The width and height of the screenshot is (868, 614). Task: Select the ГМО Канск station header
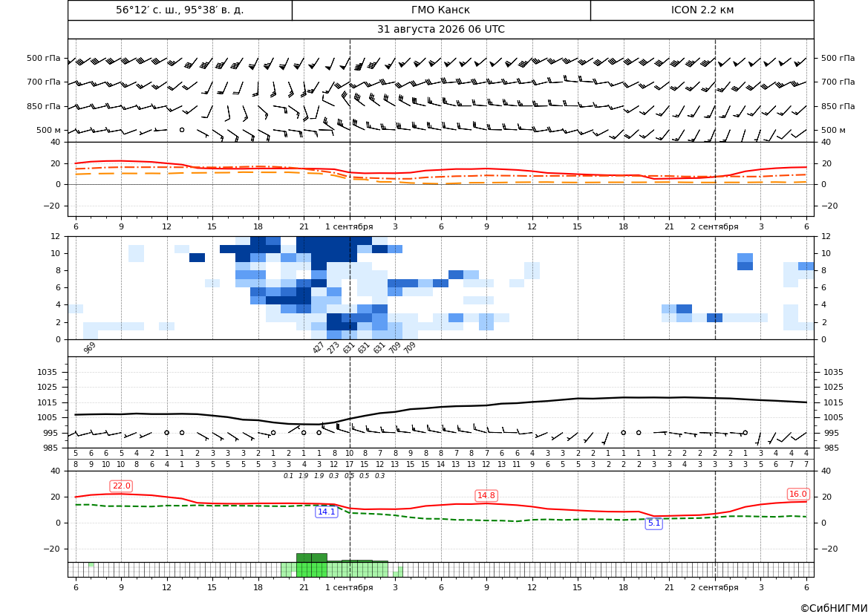coord(440,10)
